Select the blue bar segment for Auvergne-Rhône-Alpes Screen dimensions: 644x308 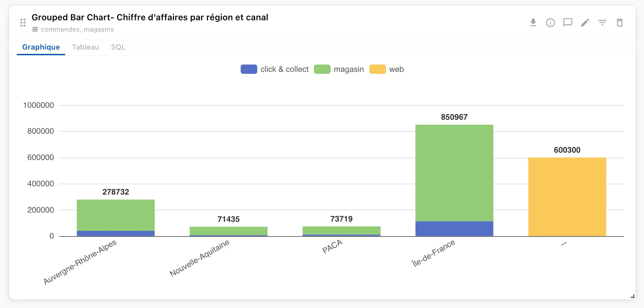pos(116,233)
